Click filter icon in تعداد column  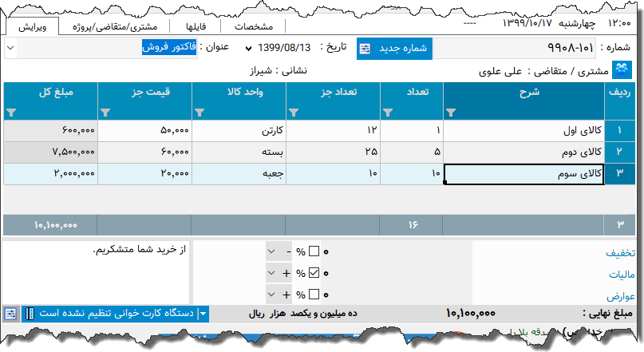coord(388,113)
